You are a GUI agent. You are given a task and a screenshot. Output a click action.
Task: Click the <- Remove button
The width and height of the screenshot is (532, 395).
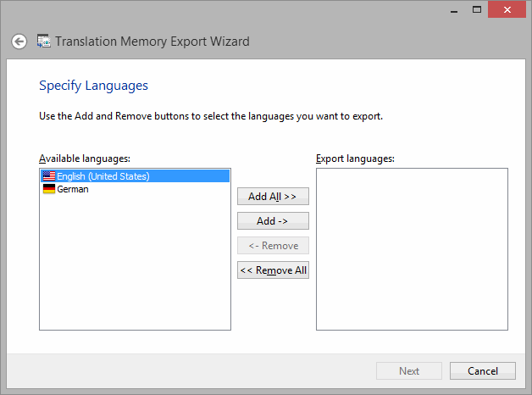click(x=273, y=245)
